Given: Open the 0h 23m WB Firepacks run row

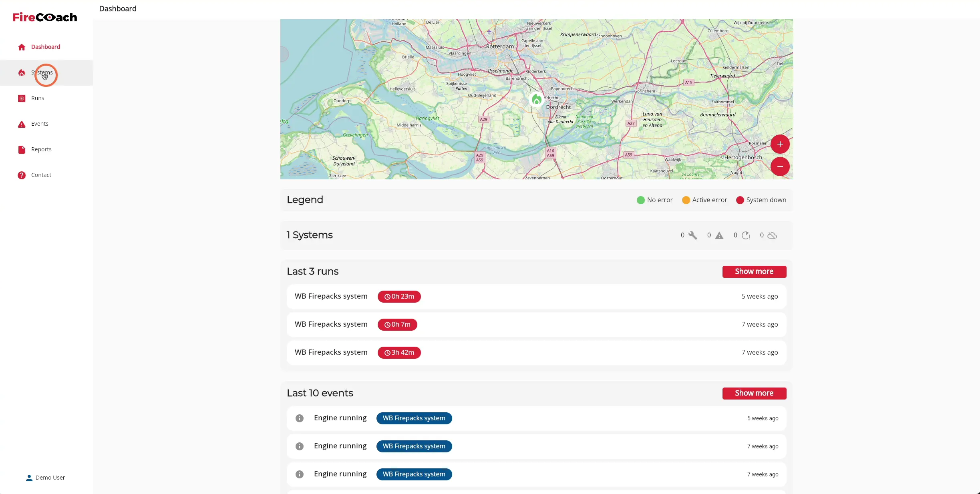Looking at the screenshot, I should pyautogui.click(x=537, y=297).
